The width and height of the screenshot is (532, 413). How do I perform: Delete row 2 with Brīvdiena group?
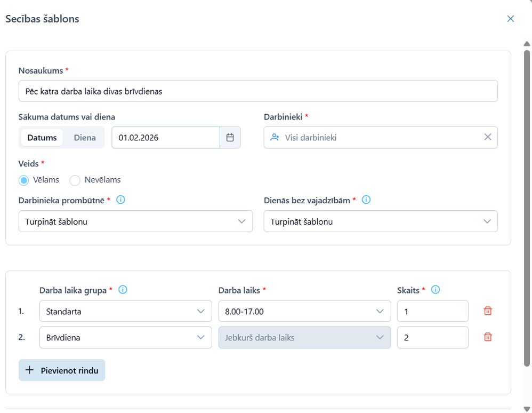[x=488, y=337]
